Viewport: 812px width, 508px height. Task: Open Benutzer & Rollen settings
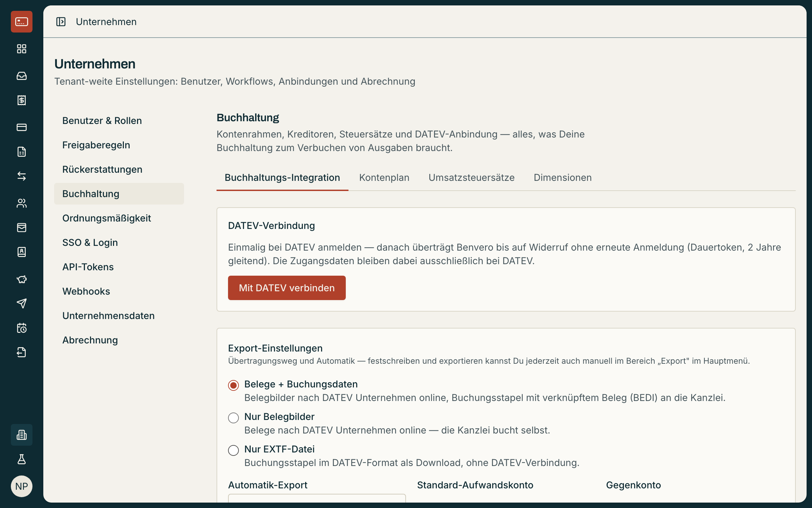pyautogui.click(x=119, y=121)
